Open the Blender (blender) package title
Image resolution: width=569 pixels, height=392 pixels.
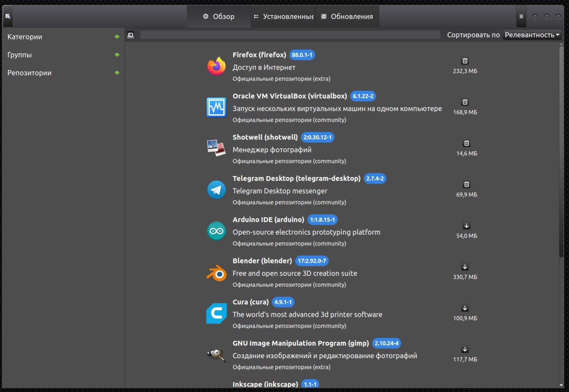pos(262,261)
